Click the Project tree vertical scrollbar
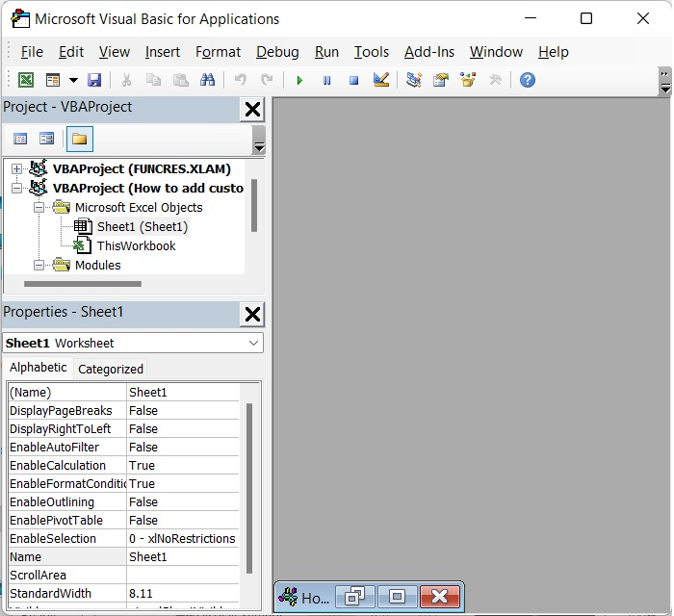Screen dimensions: 674x616 [254, 206]
